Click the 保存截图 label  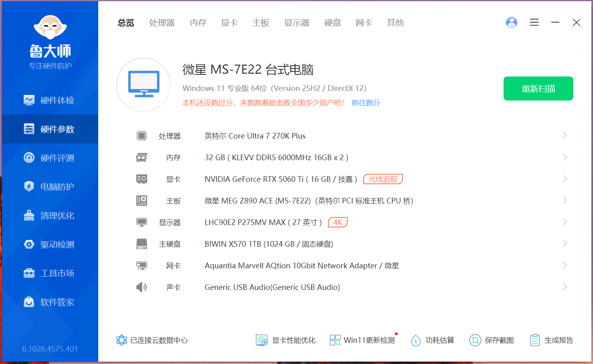[499, 340]
